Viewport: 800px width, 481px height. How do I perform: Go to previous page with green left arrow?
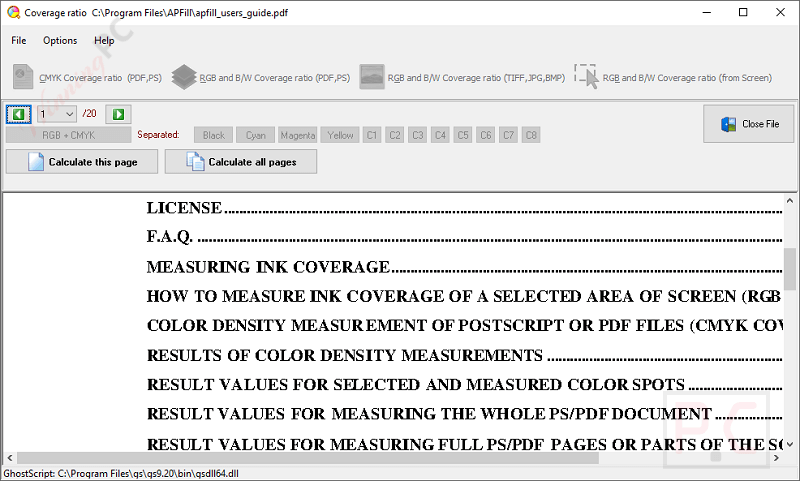point(18,114)
